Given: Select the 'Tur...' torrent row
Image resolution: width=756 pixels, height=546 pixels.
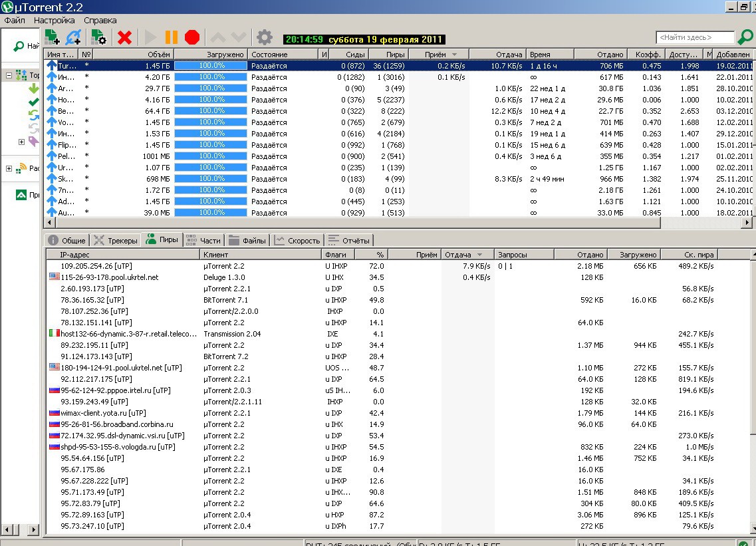Looking at the screenshot, I should 398,66.
